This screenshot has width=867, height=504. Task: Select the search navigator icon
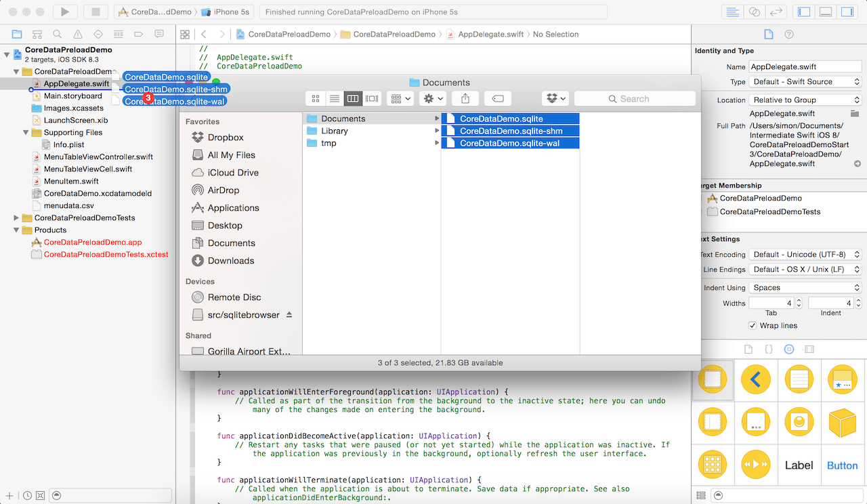[x=58, y=35]
